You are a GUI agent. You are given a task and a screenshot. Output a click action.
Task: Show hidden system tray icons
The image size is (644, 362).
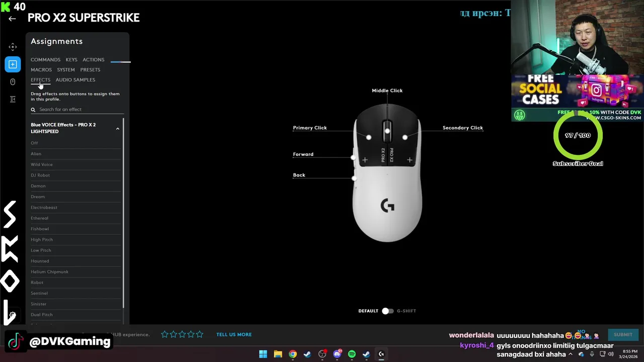pos(571,354)
